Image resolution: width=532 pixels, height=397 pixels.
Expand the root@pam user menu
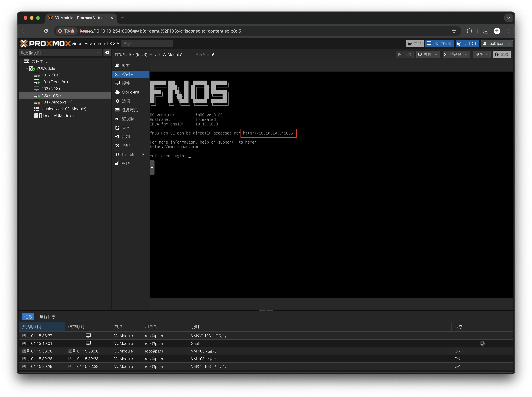click(x=497, y=44)
